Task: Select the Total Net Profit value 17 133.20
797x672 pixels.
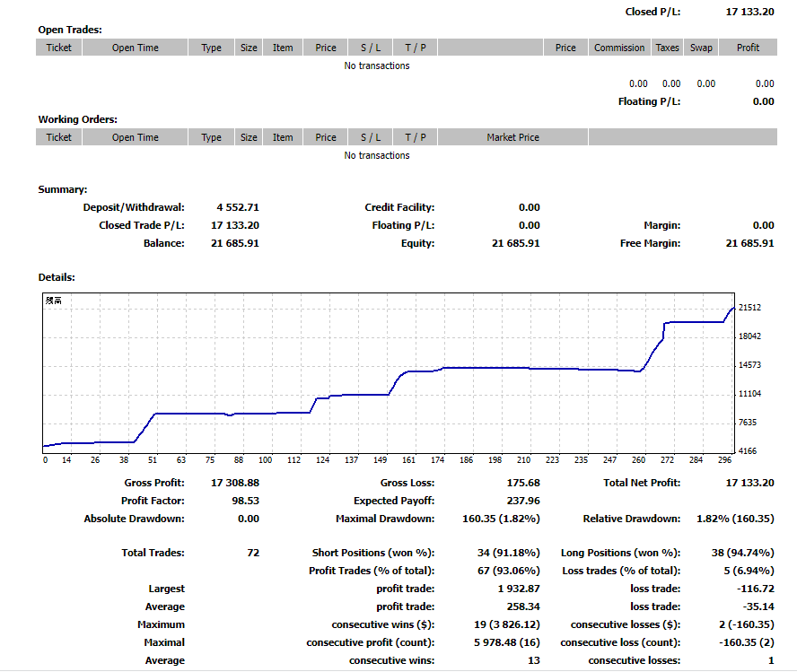Action: 749,483
